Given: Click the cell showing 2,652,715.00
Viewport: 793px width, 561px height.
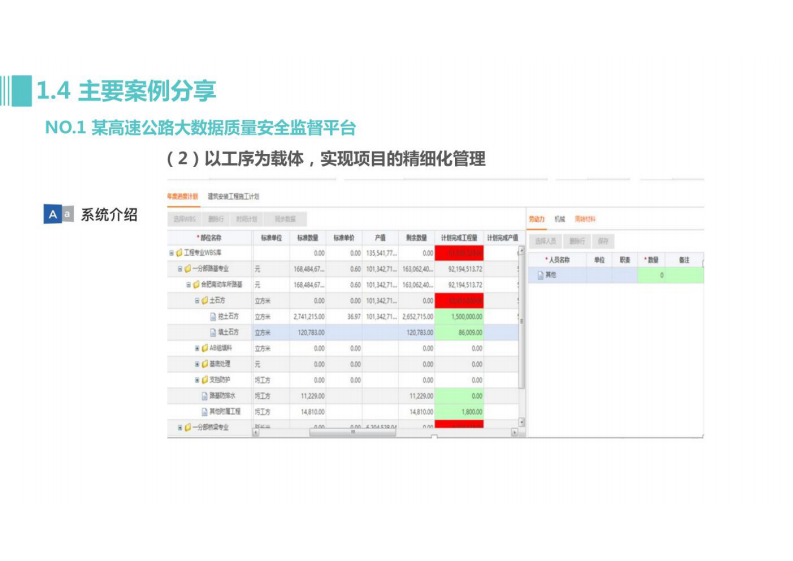Looking at the screenshot, I should point(416,317).
